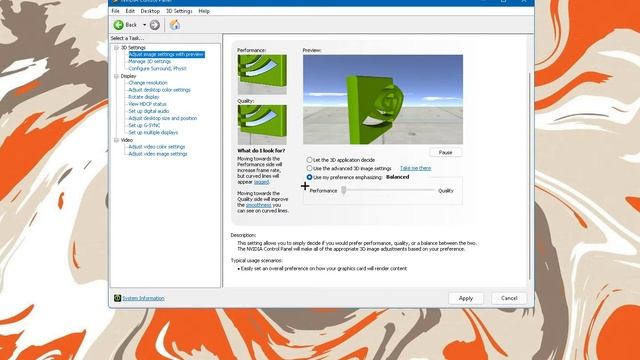The width and height of the screenshot is (640, 360).
Task: Open Adjust desktop color settings
Action: (160, 90)
